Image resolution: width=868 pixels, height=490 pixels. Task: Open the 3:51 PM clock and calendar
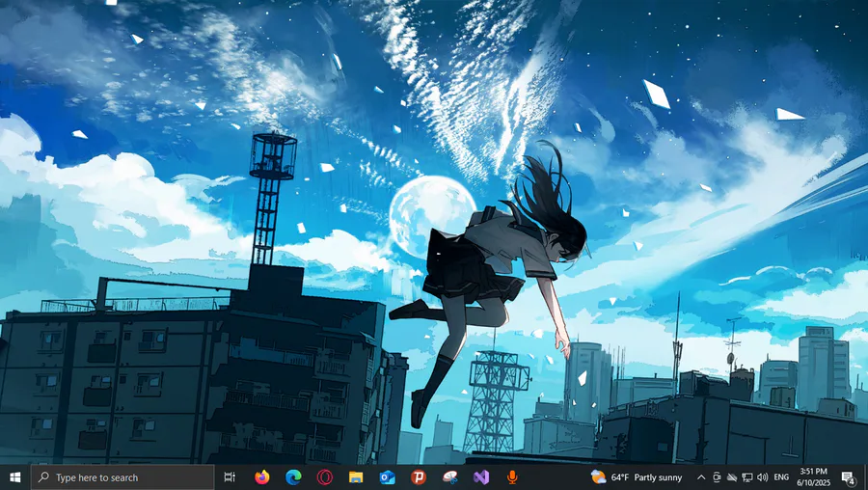pyautogui.click(x=813, y=477)
